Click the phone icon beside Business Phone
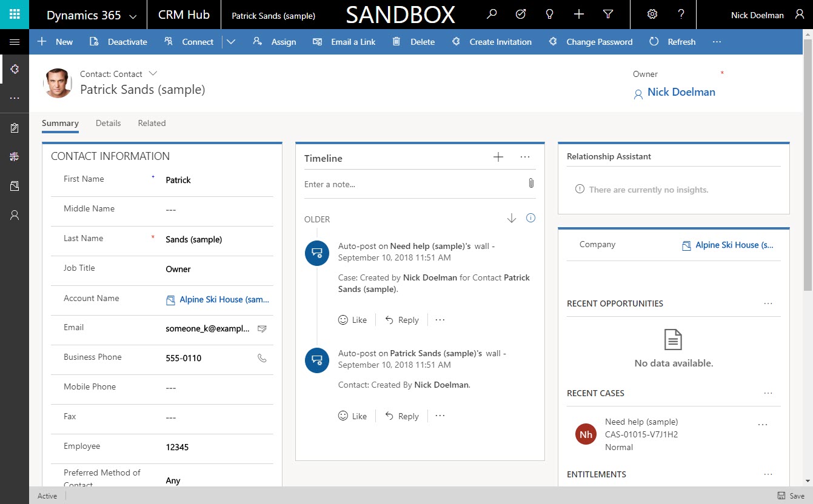 pos(262,358)
